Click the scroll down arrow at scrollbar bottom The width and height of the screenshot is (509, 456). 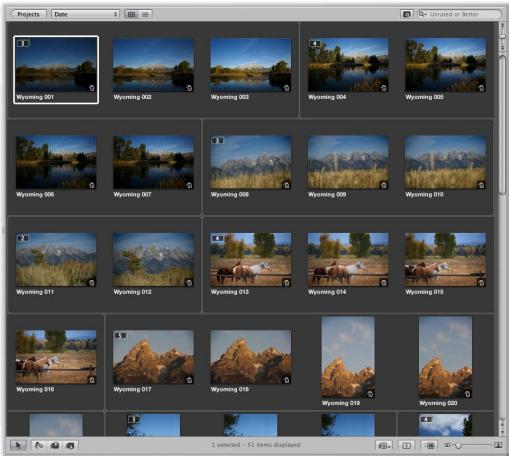click(502, 432)
